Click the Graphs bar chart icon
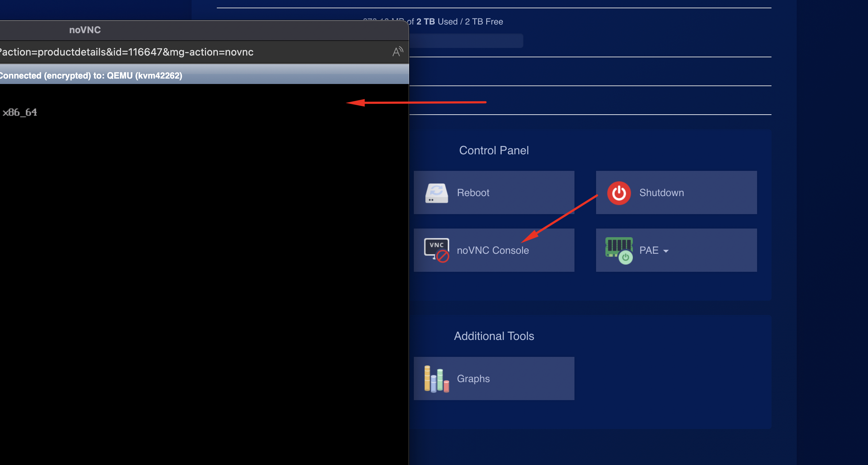The image size is (868, 465). 437,378
